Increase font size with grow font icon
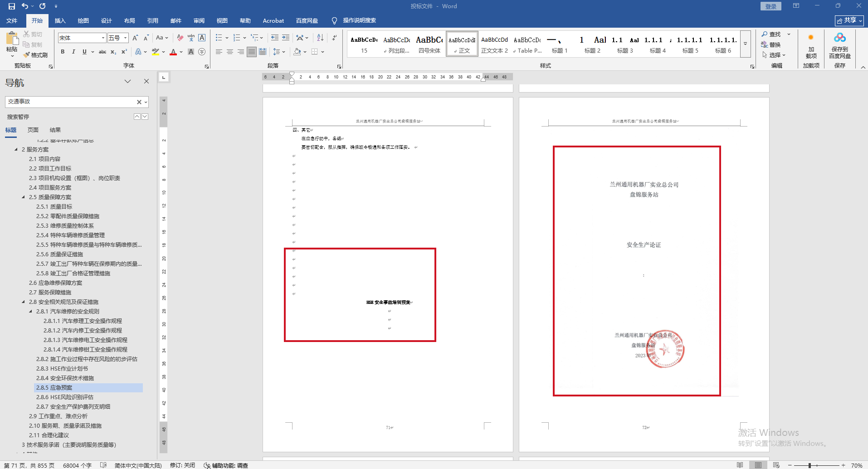 point(135,38)
